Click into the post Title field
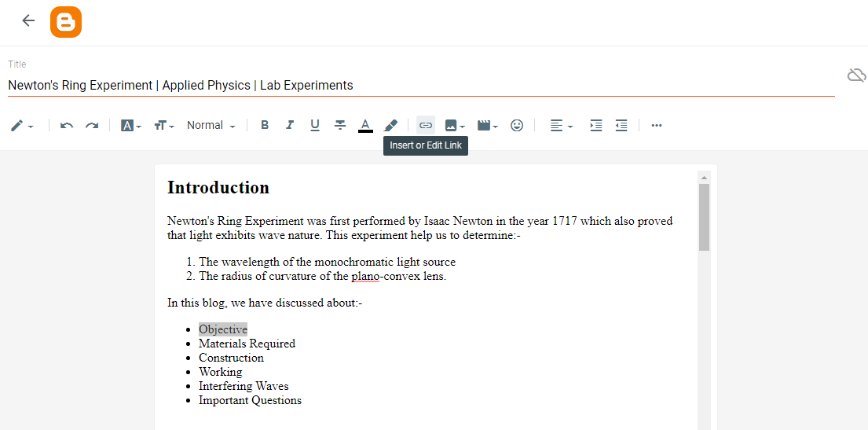The height and width of the screenshot is (430, 868). [x=421, y=86]
